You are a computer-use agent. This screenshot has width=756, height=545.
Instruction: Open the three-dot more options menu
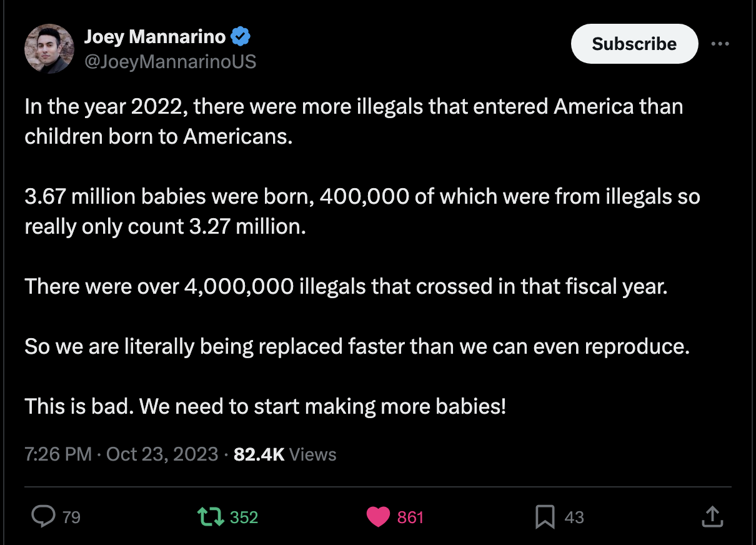(720, 44)
